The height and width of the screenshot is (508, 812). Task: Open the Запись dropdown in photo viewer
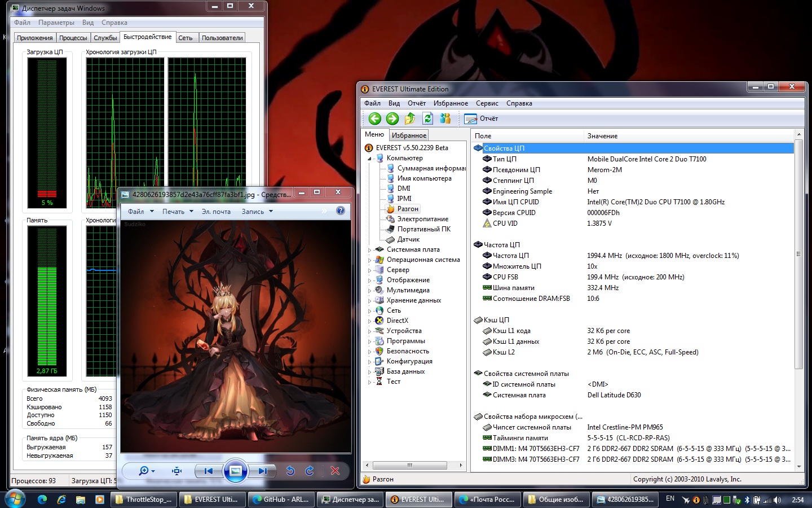pyautogui.click(x=257, y=212)
